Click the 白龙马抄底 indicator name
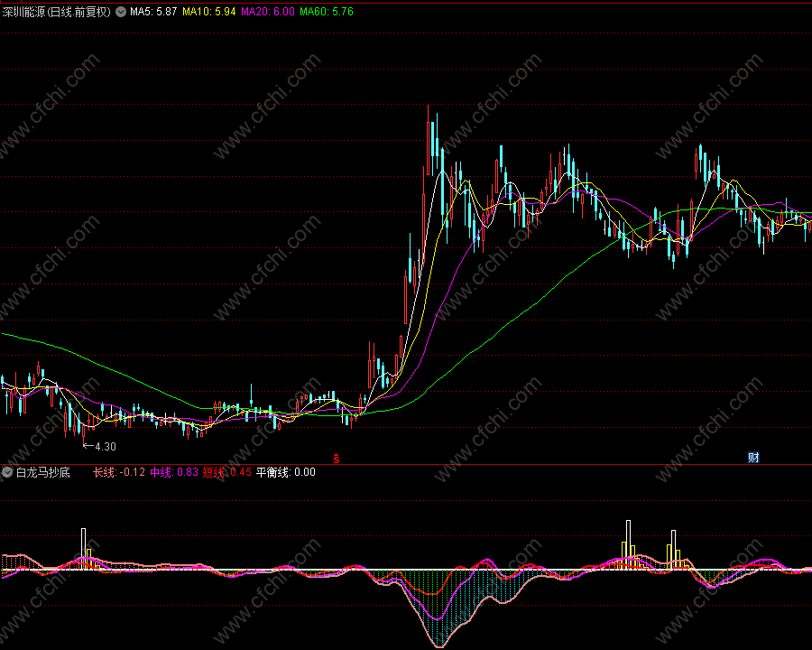The image size is (812, 650). tap(43, 472)
